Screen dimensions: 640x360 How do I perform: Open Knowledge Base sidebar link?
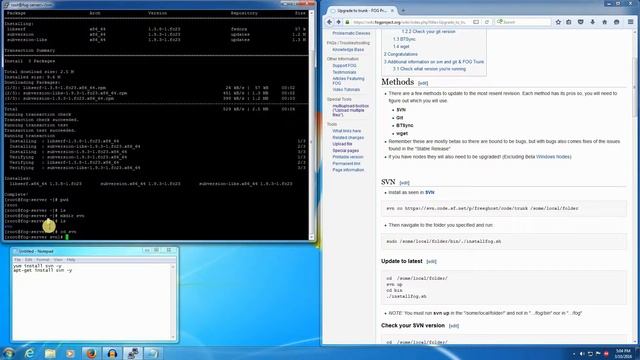[x=348, y=49]
